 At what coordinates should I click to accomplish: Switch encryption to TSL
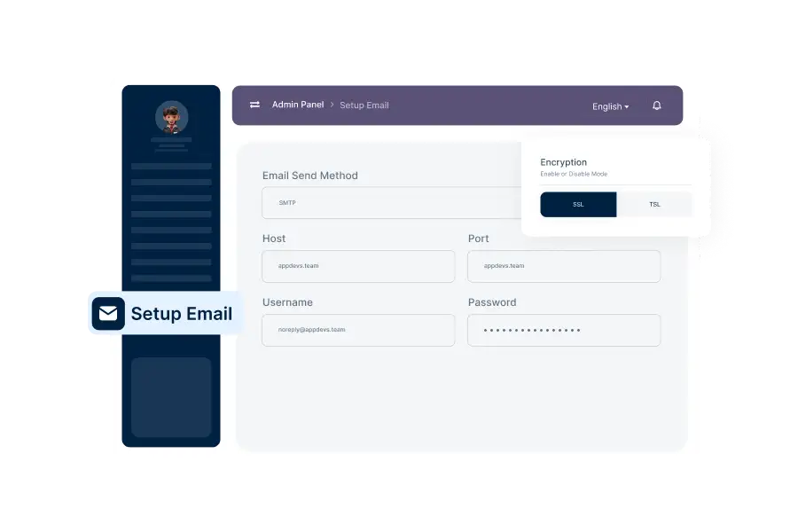point(654,204)
